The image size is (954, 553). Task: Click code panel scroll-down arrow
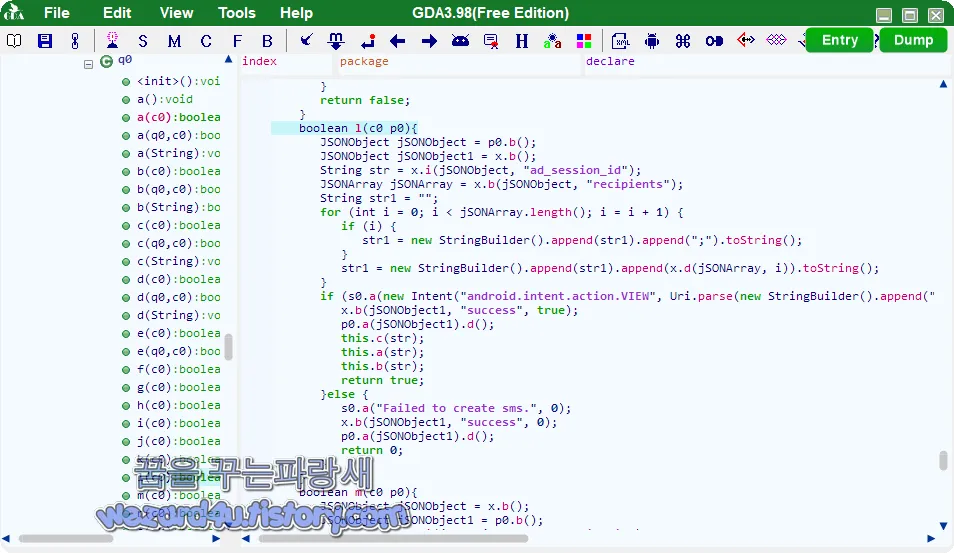(x=943, y=526)
